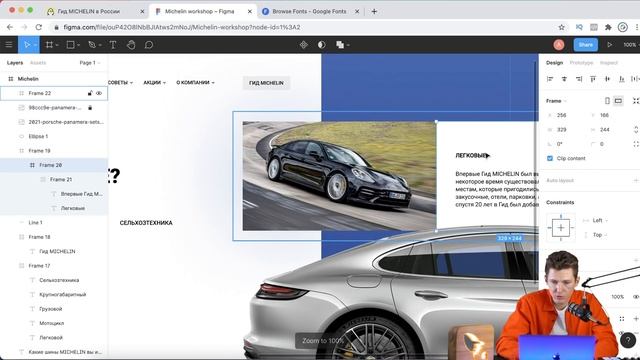This screenshot has width=640, height=360.
Task: Switch to the Assets tab
Action: (x=38, y=63)
